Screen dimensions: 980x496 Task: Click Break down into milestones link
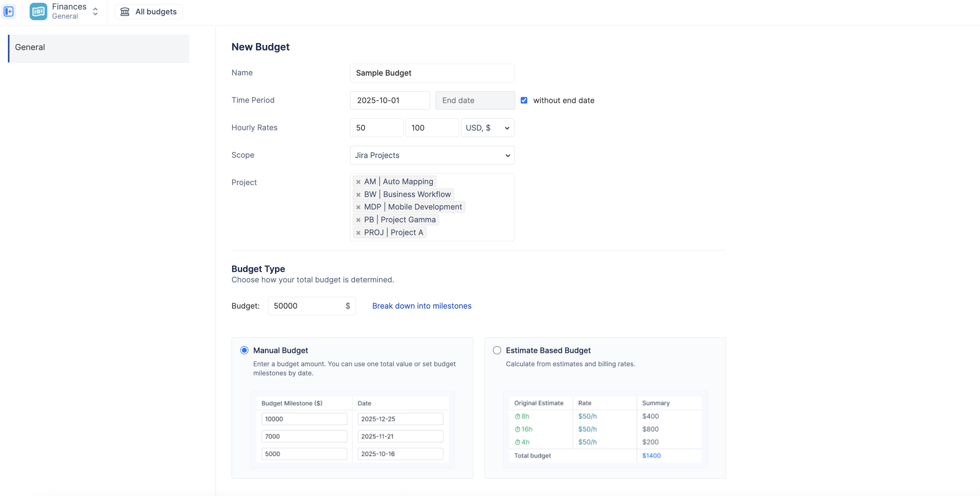pyautogui.click(x=421, y=306)
